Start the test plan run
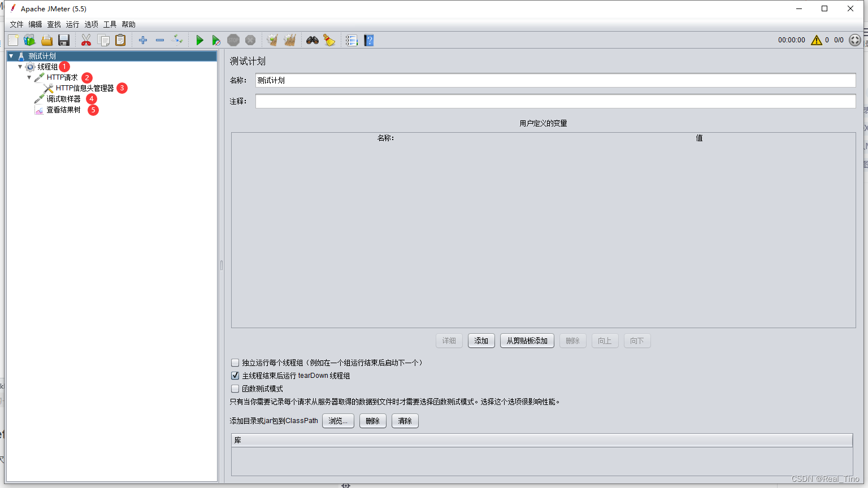The height and width of the screenshot is (488, 868). (x=199, y=40)
